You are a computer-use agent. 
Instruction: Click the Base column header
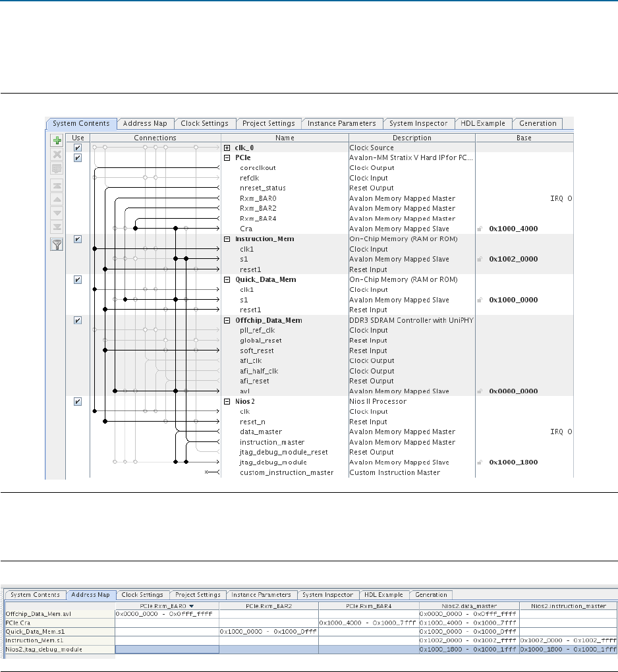pos(524,138)
